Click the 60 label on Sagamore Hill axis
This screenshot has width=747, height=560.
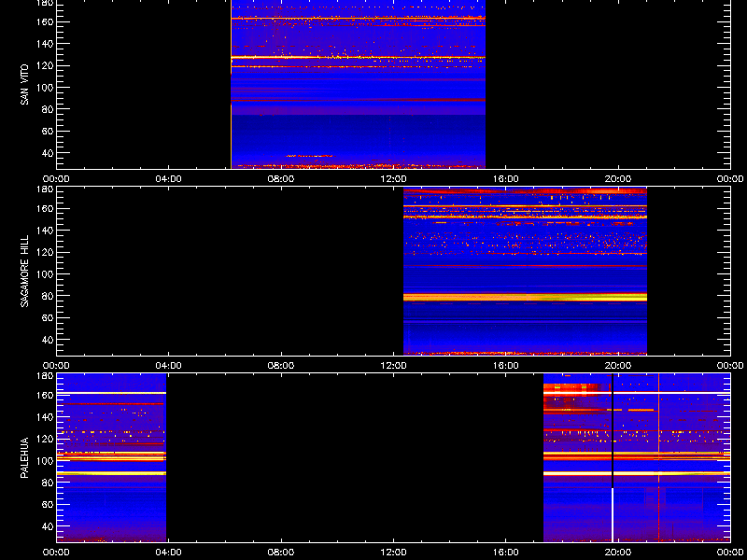(x=49, y=317)
